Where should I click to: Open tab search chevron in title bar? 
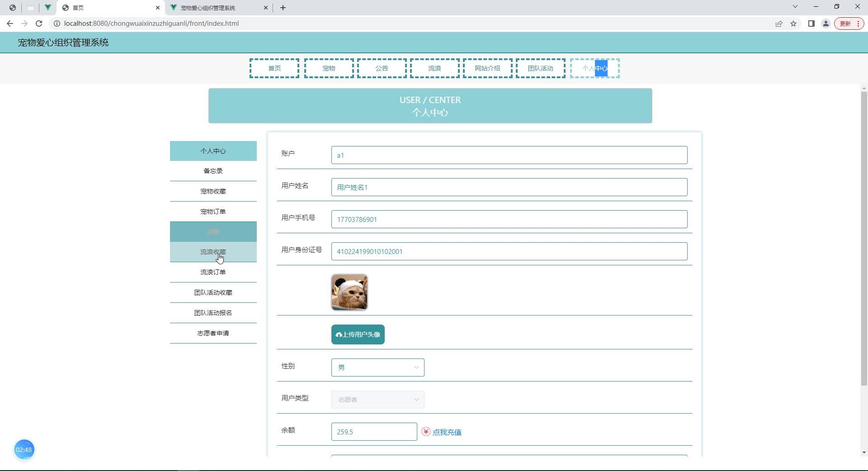coord(795,7)
